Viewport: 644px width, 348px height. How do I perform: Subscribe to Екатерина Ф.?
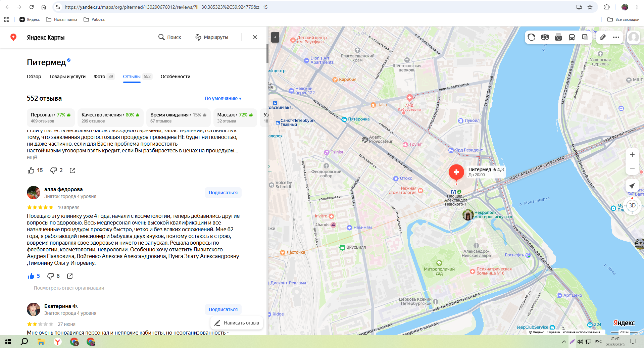(223, 309)
